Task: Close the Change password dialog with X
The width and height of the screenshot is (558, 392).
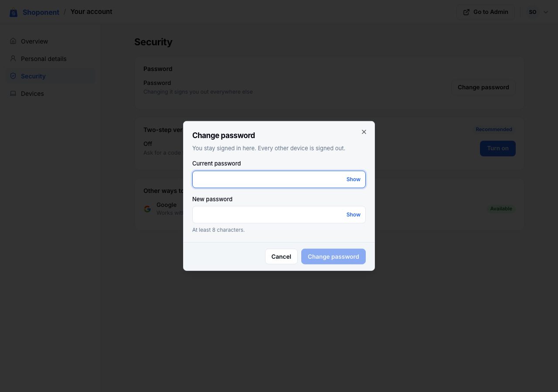Action: coord(364,132)
